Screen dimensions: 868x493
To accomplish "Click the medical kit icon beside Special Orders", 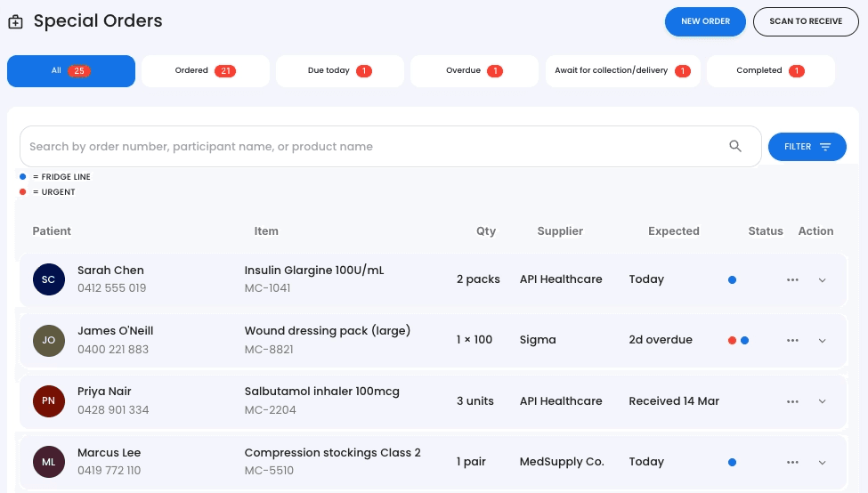I will pyautogui.click(x=15, y=22).
